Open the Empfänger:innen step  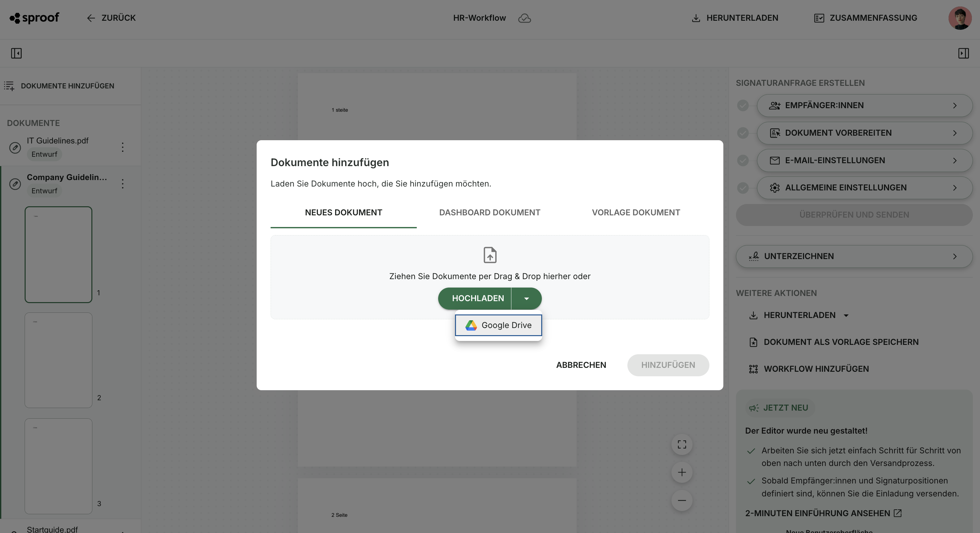tap(864, 105)
